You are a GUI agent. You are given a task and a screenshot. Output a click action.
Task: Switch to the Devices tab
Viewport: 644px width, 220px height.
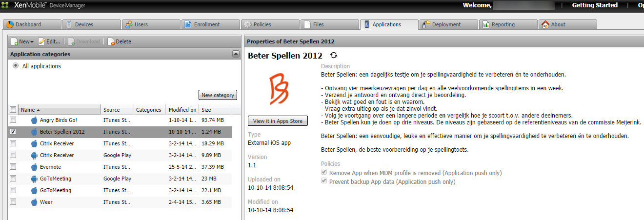pyautogui.click(x=91, y=24)
